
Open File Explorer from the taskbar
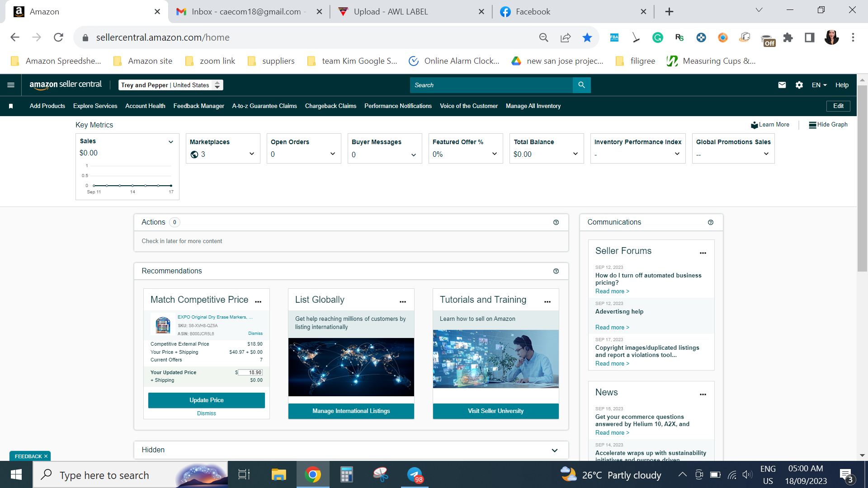click(279, 475)
